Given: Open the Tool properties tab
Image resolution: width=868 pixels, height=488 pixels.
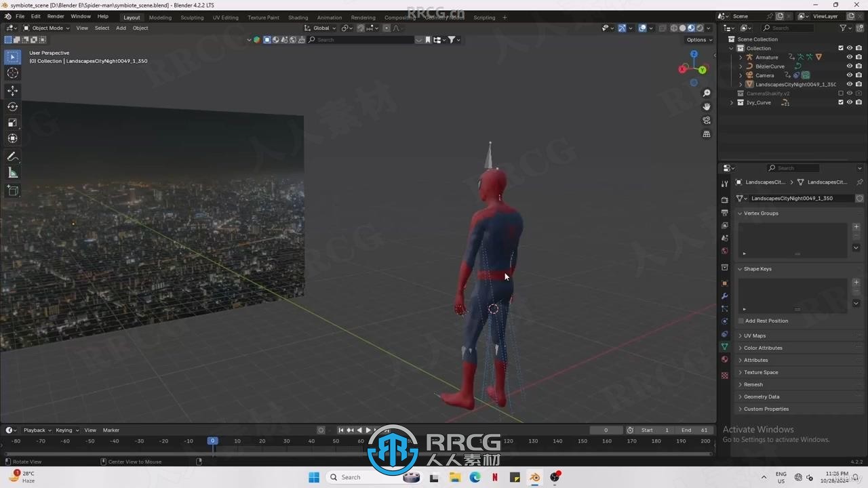Looking at the screenshot, I should pos(724,184).
